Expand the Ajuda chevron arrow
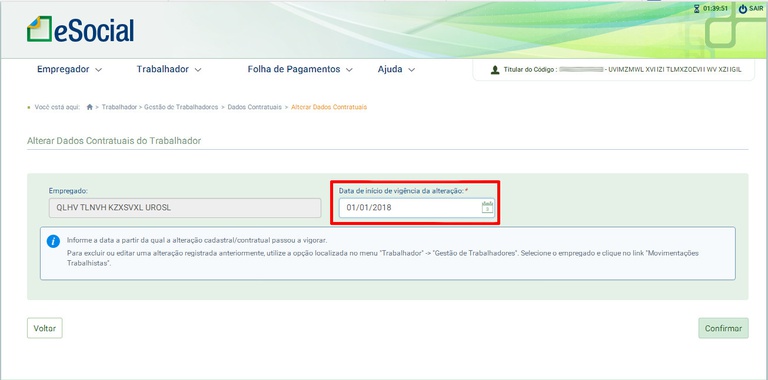 pyautogui.click(x=411, y=70)
